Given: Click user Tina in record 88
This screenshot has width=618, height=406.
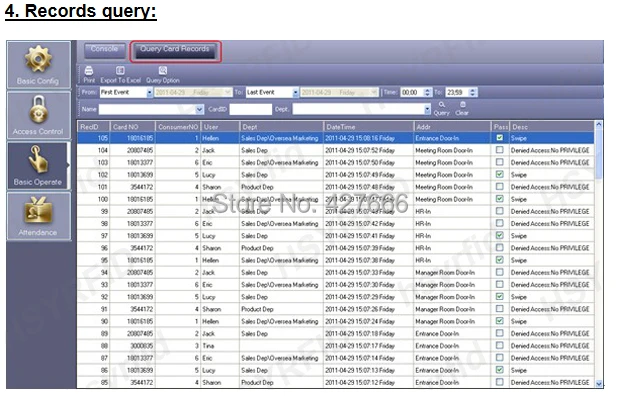Looking at the screenshot, I should point(208,346).
